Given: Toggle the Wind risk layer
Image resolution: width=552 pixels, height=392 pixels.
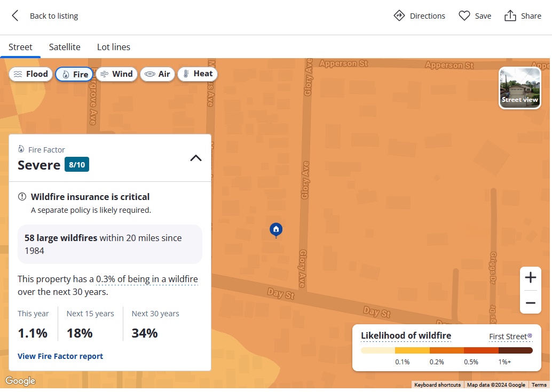Looking at the screenshot, I should coord(116,74).
